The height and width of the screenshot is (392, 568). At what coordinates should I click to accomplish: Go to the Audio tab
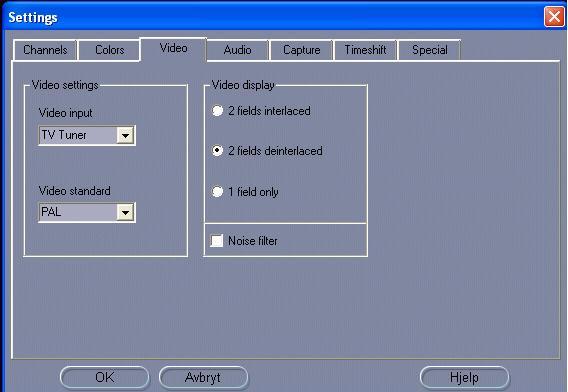(x=238, y=50)
